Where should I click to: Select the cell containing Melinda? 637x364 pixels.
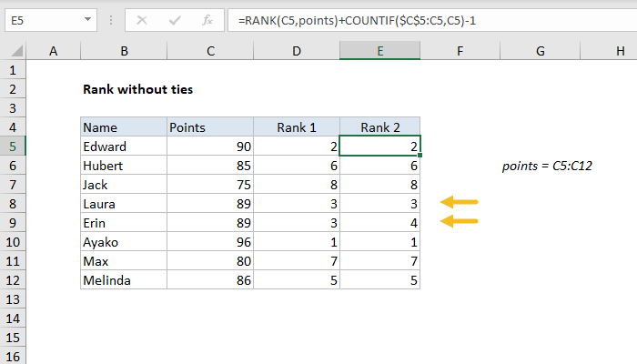pos(124,280)
